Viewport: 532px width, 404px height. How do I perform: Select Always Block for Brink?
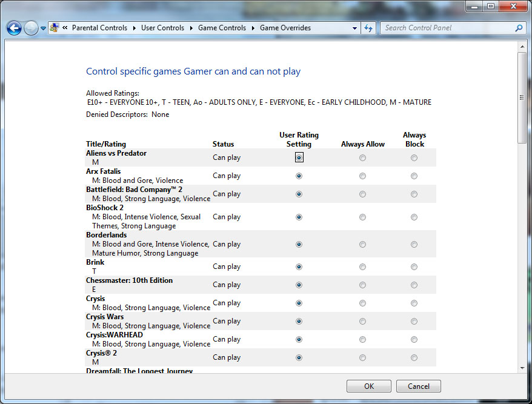coord(414,267)
